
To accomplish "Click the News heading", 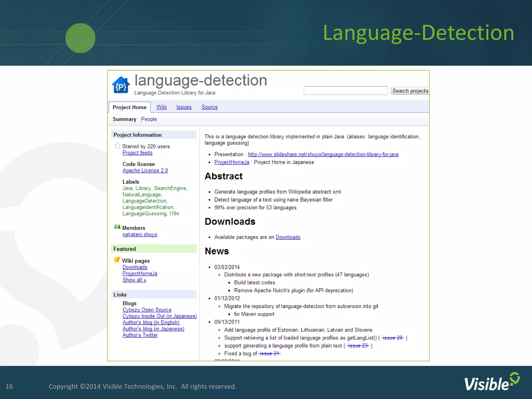I will (x=217, y=251).
